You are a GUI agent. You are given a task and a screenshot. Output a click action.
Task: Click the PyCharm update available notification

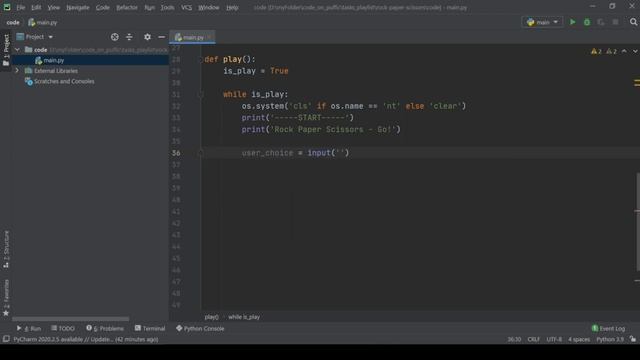(x=86, y=339)
